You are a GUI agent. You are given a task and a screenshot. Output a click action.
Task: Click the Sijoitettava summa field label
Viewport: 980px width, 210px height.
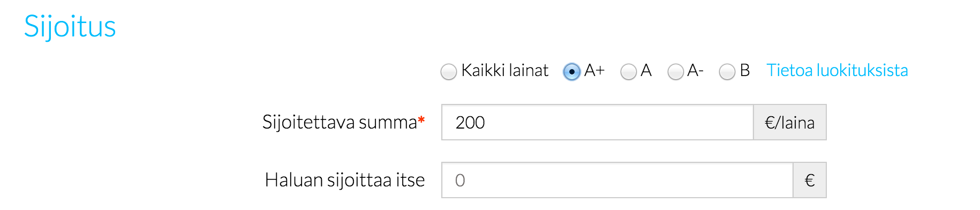[340, 122]
